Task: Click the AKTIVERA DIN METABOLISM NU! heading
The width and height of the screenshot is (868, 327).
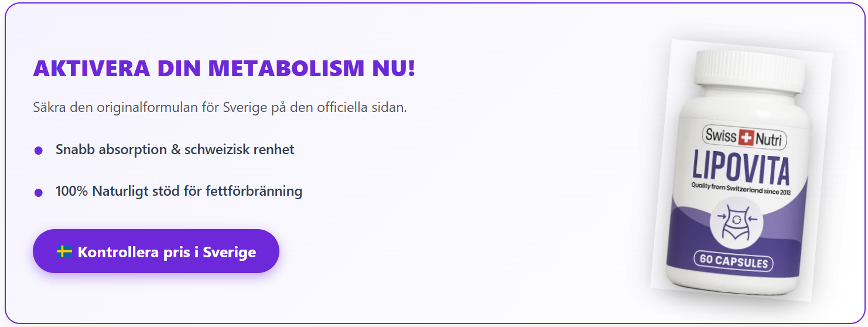Action: [224, 69]
